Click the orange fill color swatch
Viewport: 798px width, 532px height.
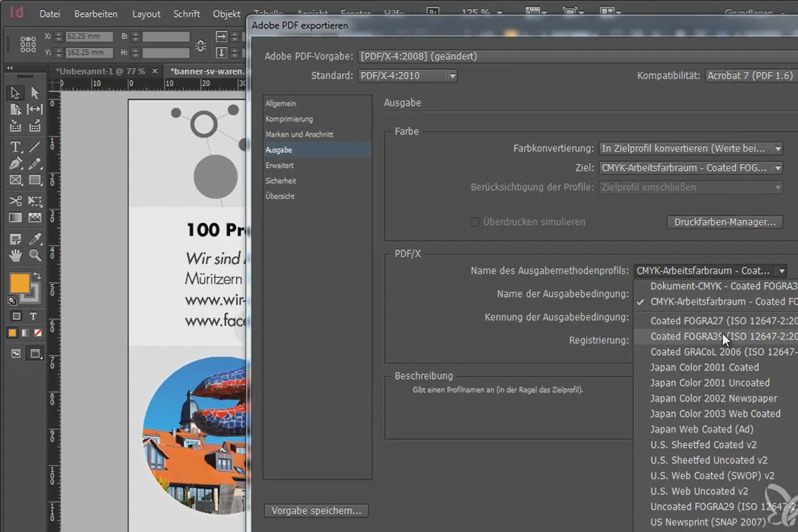(x=20, y=283)
